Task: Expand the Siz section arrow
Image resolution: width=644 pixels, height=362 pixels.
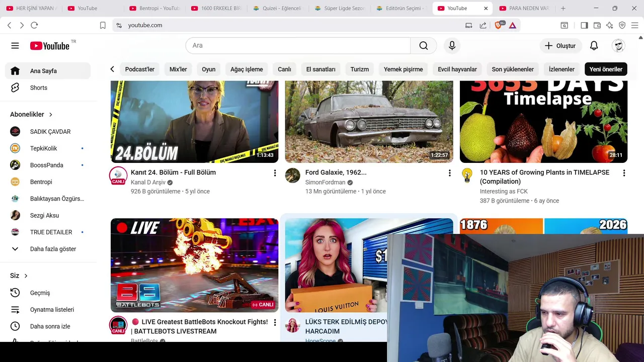Action: (26, 276)
